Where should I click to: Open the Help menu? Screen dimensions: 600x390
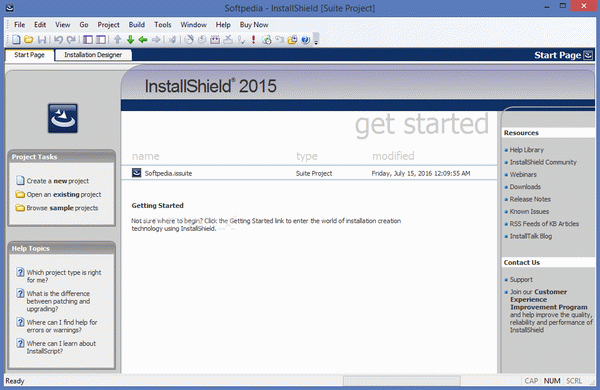click(223, 25)
